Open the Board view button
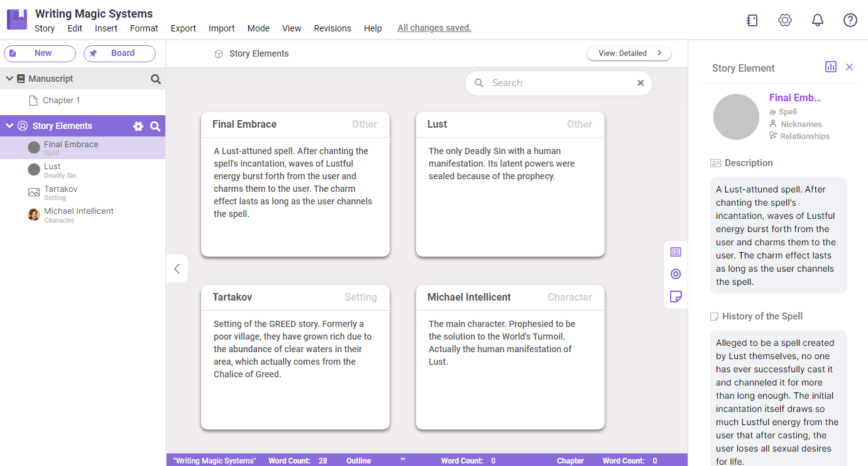 (119, 53)
